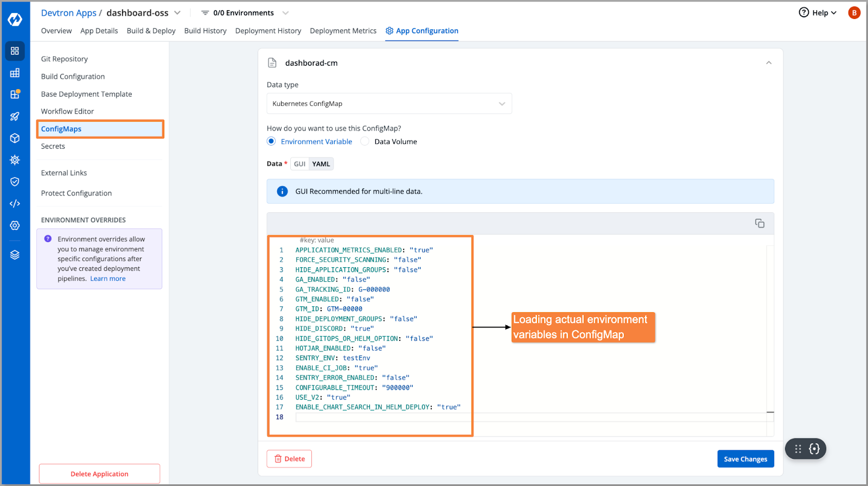Select the App Configuration tab
Viewport: 868px width, 486px height.
coord(422,31)
